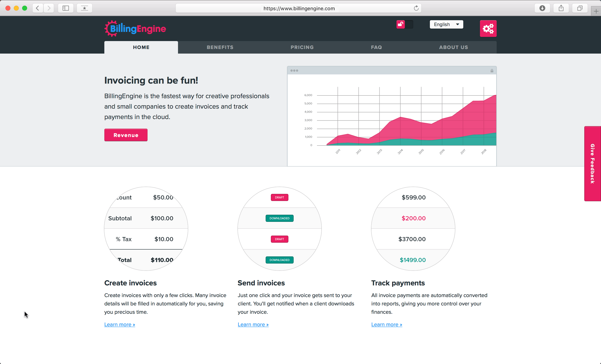The image size is (601, 364).
Task: Switch to the HOME tab
Action: click(x=141, y=47)
